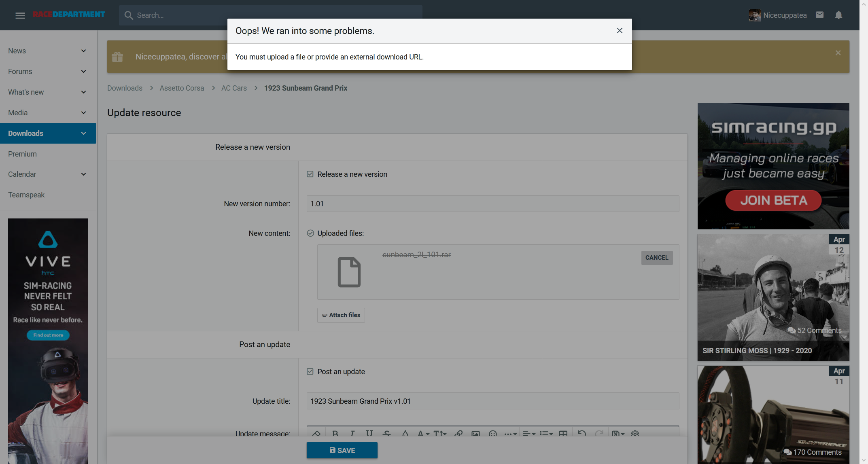Click the gift icon in the banner

(x=117, y=57)
